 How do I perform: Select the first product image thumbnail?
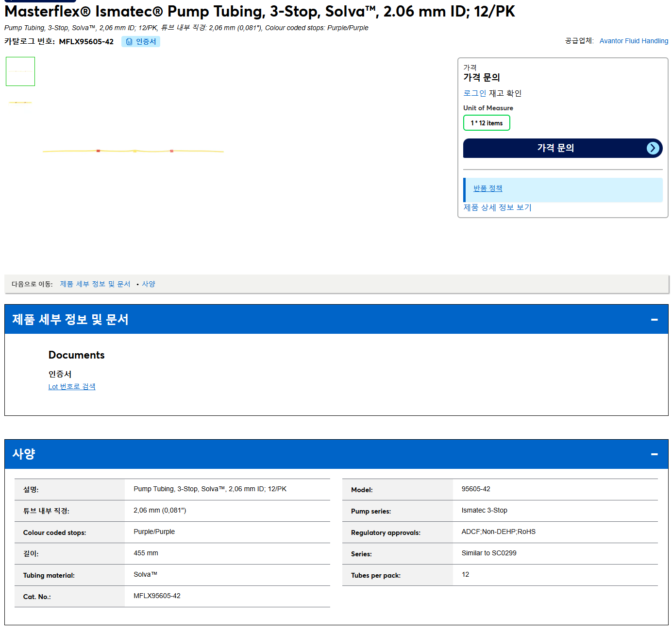[x=20, y=71]
